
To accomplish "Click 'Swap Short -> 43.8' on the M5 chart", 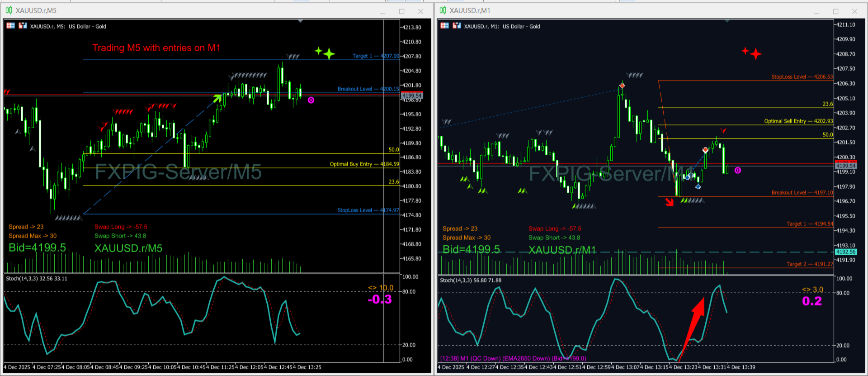I will coord(120,236).
